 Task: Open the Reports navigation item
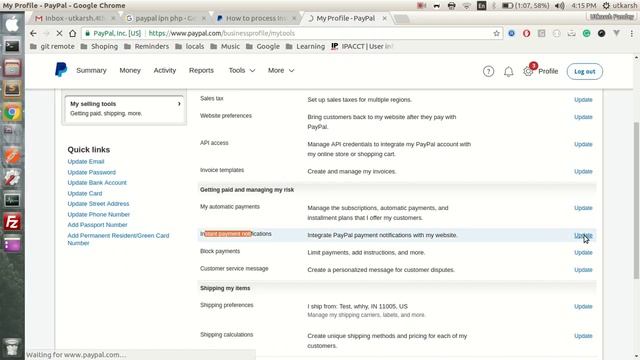[201, 70]
